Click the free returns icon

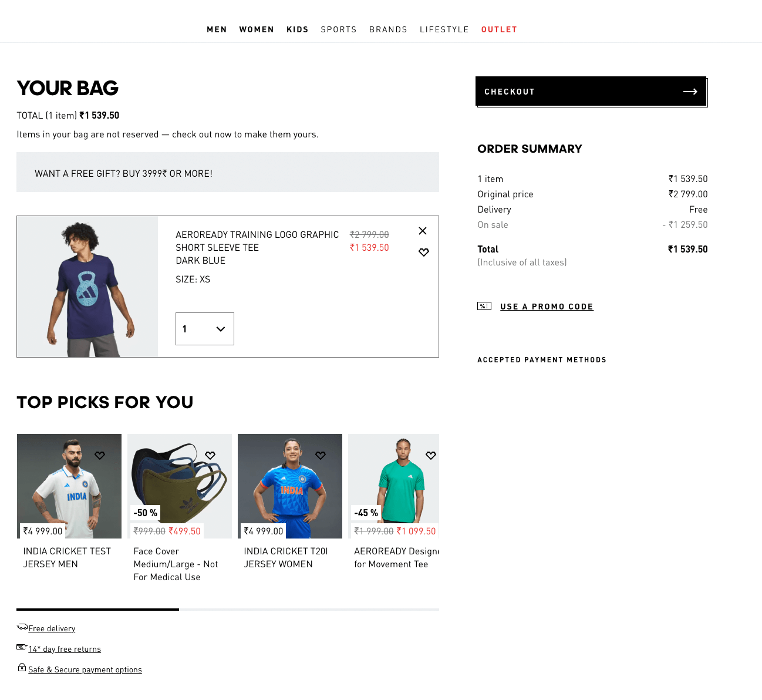point(22,647)
